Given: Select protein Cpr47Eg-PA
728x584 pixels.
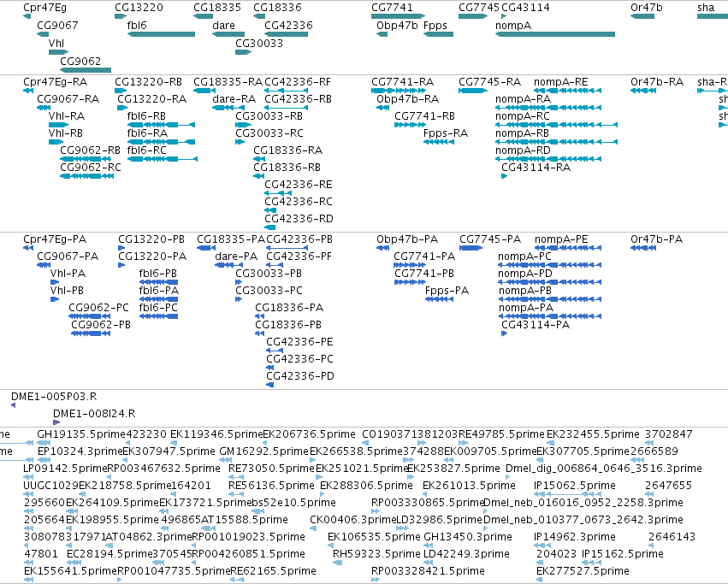Looking at the screenshot, I should click(x=55, y=239).
